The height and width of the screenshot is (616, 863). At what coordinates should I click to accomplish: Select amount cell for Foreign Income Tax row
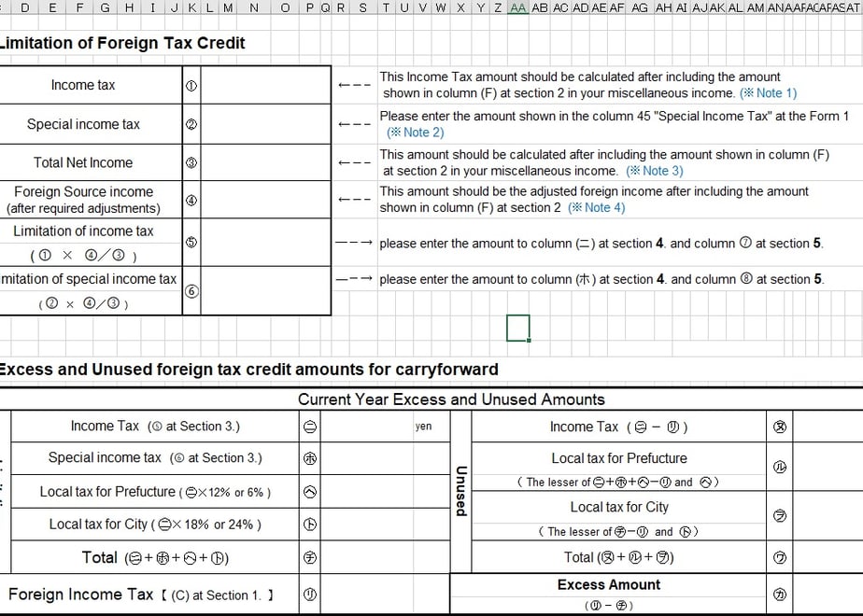click(x=385, y=594)
